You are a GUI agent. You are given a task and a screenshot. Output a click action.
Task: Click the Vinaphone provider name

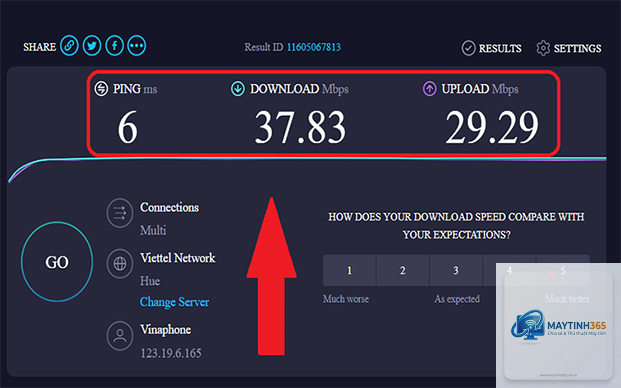click(165, 329)
